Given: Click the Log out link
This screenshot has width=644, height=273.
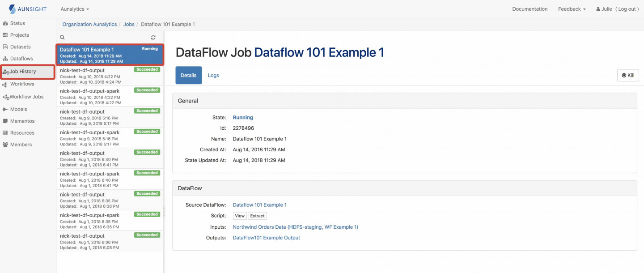Looking at the screenshot, I should click(627, 9).
